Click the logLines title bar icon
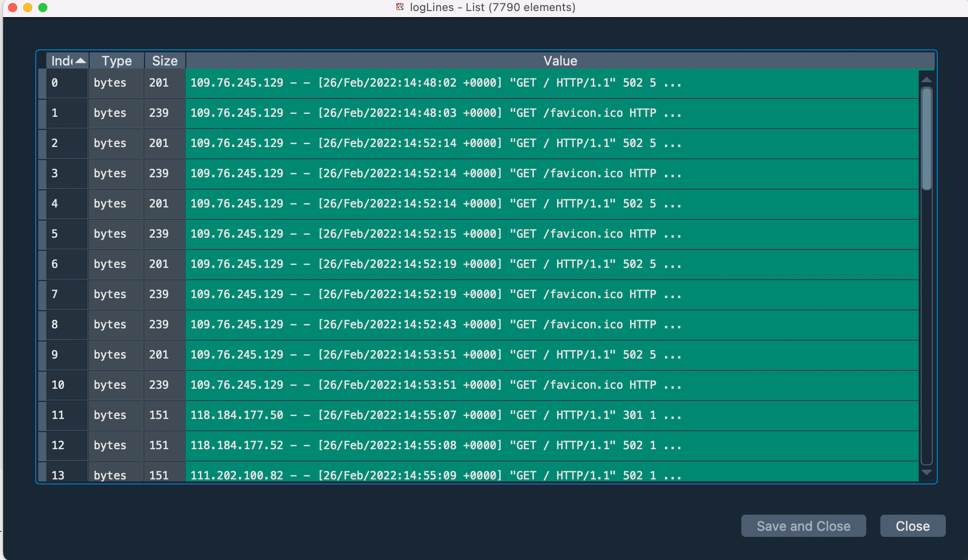The width and height of the screenshot is (968, 560). tap(400, 7)
